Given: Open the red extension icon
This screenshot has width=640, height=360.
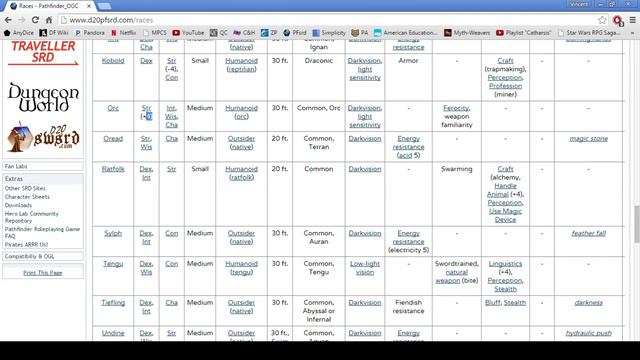Looking at the screenshot, I should pos(618,20).
